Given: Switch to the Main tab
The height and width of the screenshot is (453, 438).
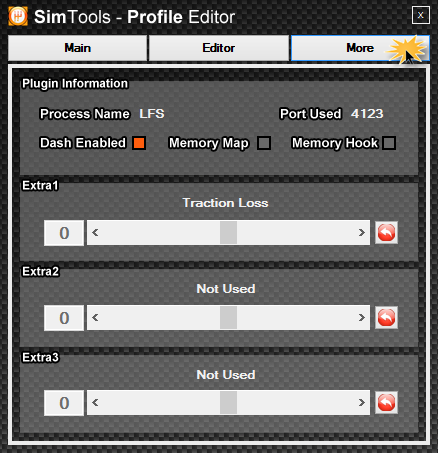Looking at the screenshot, I should (77, 48).
